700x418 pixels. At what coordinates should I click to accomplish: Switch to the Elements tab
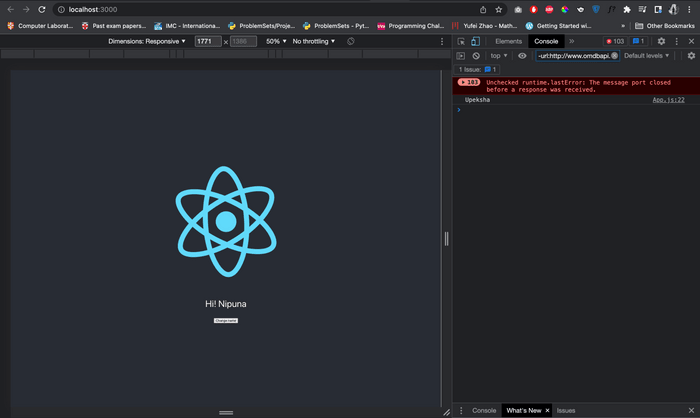pos(508,41)
